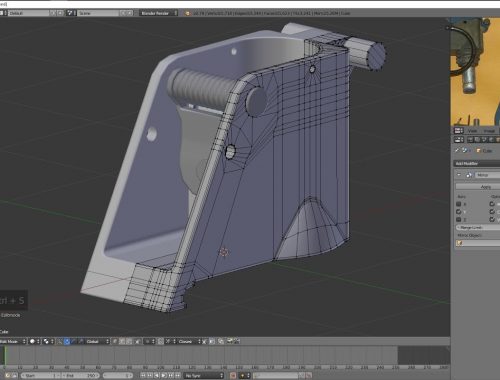Switch to face select mode
500x380 pixels.
129,341
